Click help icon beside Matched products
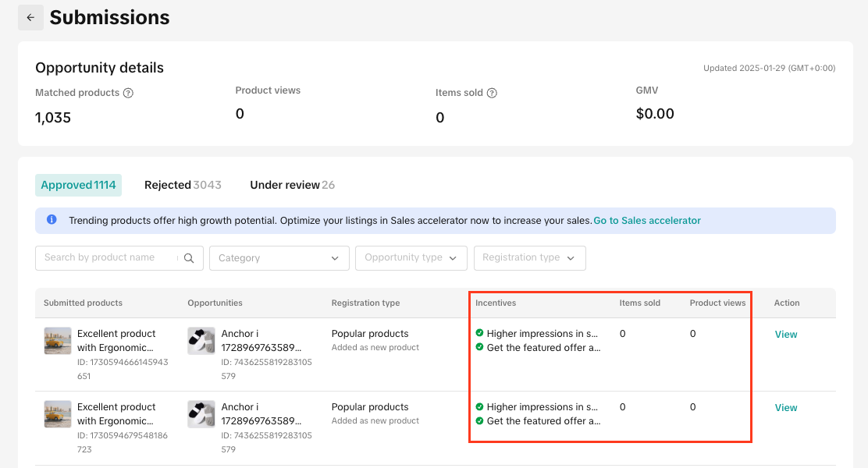 [129, 93]
